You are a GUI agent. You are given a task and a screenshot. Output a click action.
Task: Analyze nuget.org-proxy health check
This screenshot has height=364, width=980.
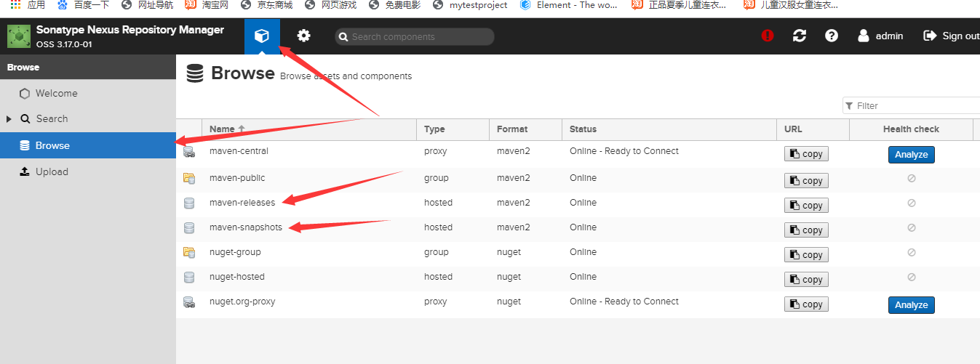[x=911, y=305]
